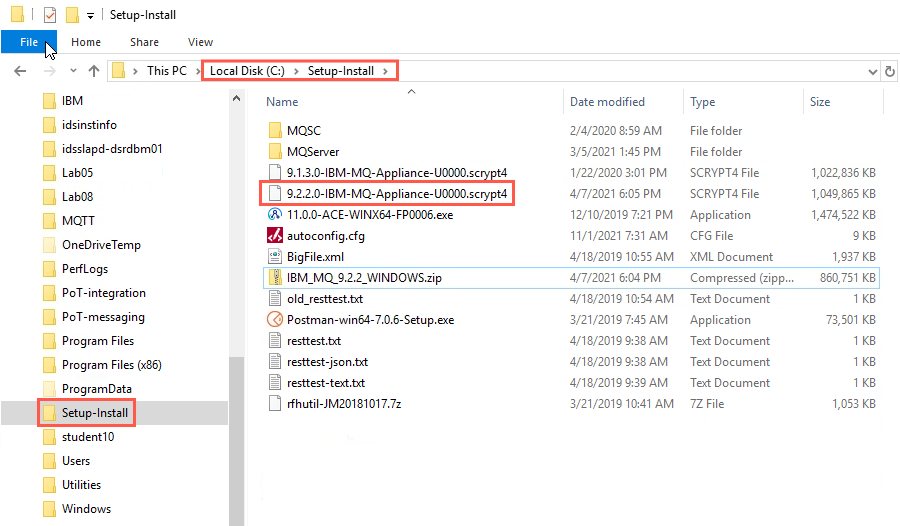Select MQTT folder in navigation pane
900x526 pixels.
coord(69,221)
